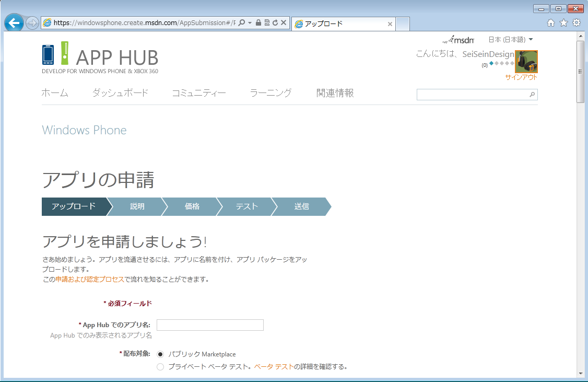Open the ホーム menu item
The image size is (588, 382).
[x=55, y=92]
